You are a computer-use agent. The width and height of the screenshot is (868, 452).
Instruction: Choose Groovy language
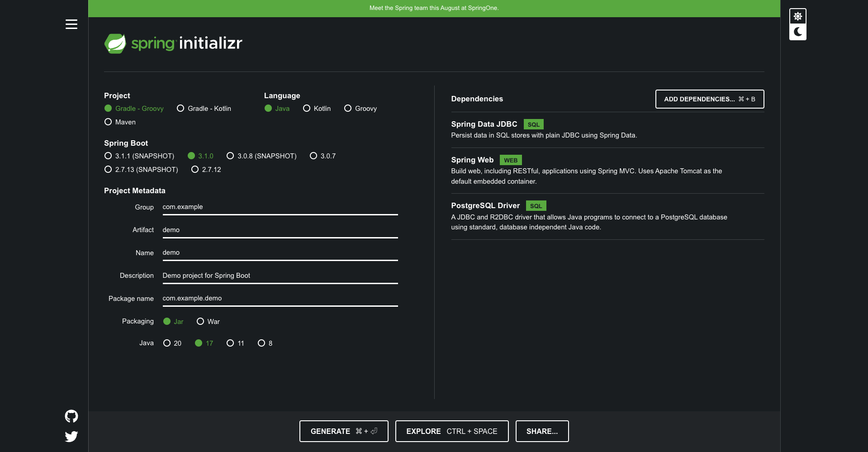(360, 109)
